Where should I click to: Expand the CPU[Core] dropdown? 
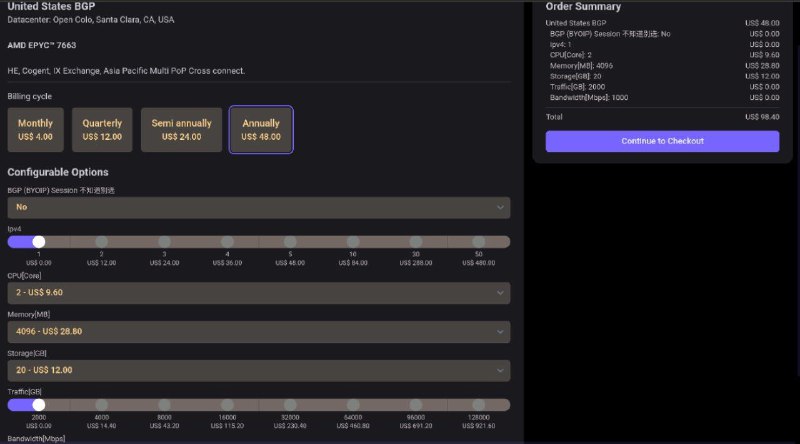point(258,293)
